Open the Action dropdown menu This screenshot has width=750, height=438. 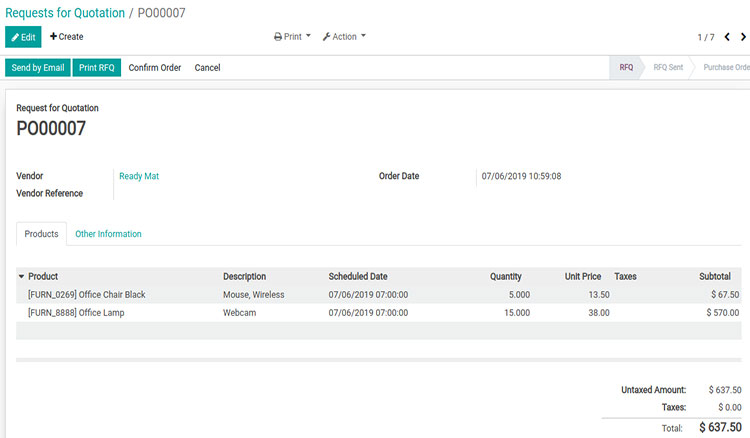click(x=344, y=37)
